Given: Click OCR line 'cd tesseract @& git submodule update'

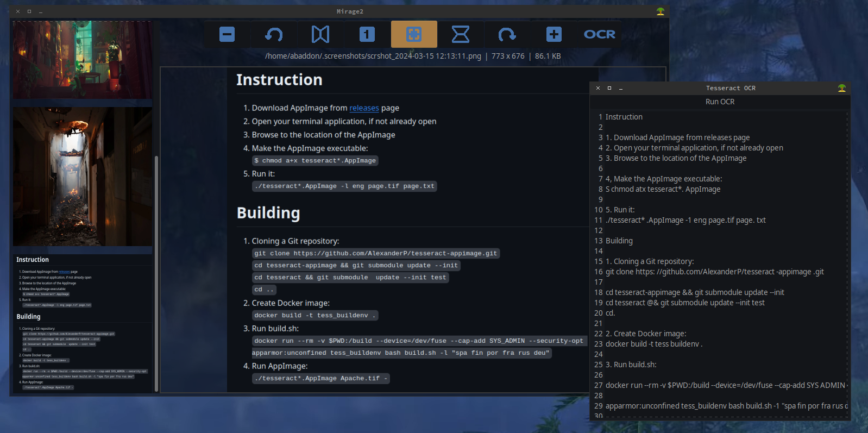Looking at the screenshot, I should point(685,303).
